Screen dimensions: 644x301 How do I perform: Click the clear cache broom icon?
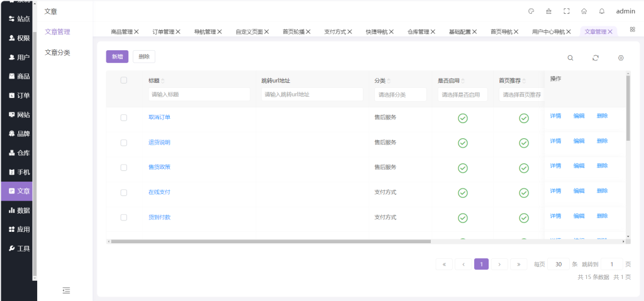(548, 11)
